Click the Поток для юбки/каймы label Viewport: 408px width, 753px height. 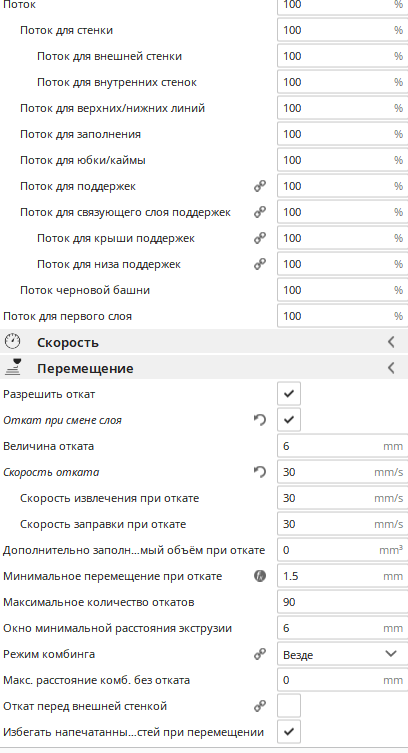(83, 160)
